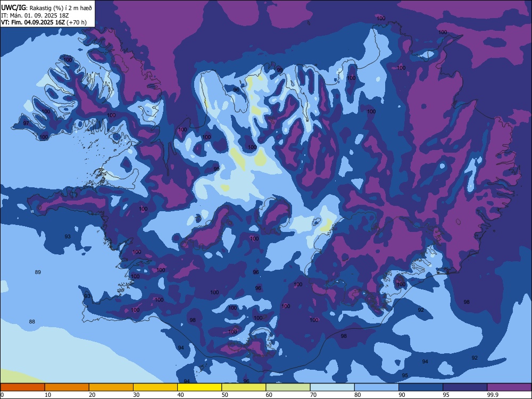Click the yellow-green 50–60 legend swatch
The width and height of the screenshot is (532, 399).
coord(244,387)
